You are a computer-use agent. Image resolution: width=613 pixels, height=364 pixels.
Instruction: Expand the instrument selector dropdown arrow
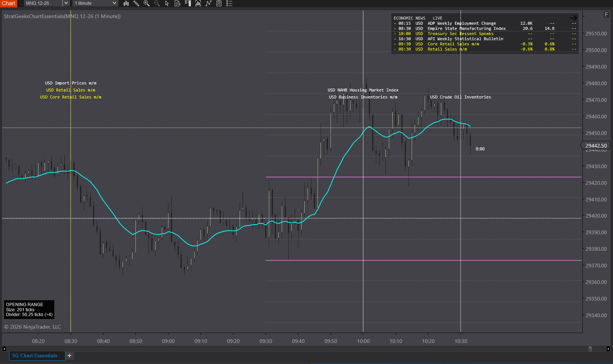click(x=66, y=3)
